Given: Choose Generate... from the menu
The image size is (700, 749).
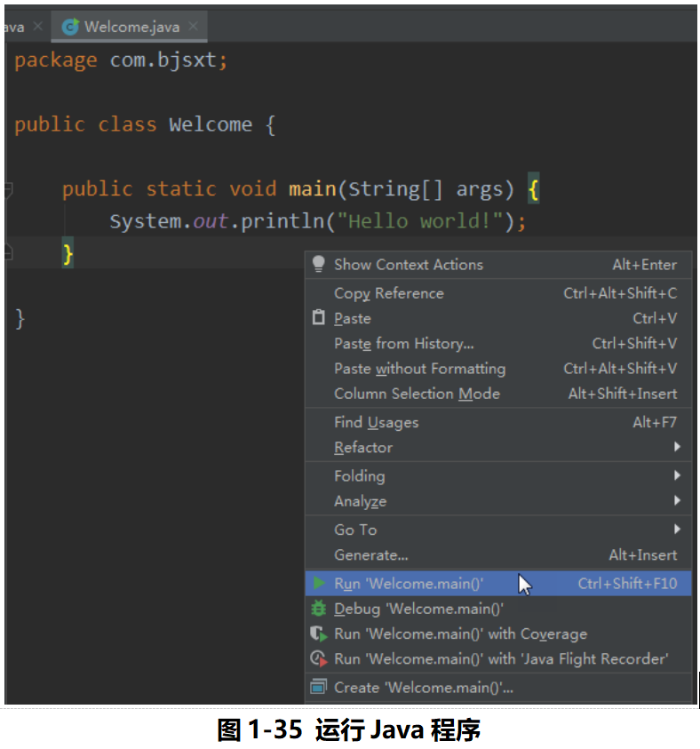Looking at the screenshot, I should tap(498, 554).
